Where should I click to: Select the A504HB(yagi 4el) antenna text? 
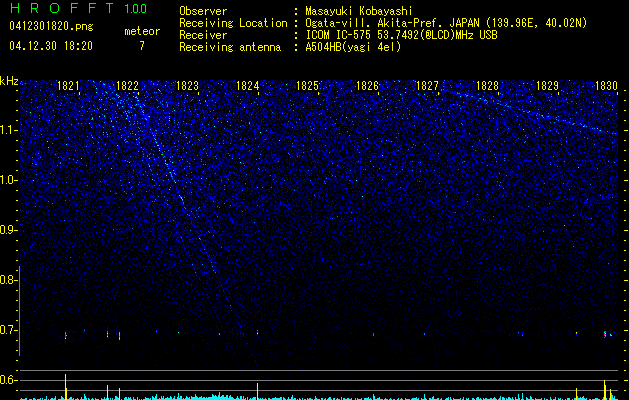point(353,47)
